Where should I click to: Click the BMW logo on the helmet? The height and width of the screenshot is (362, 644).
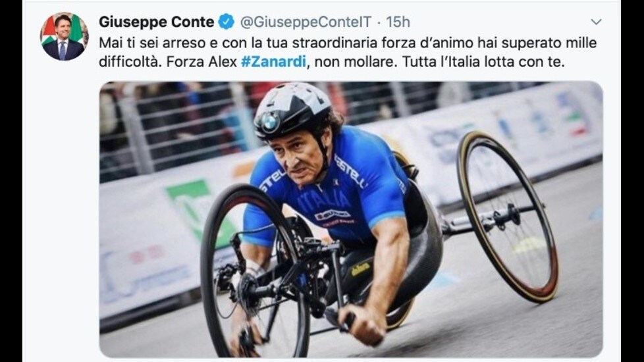click(270, 122)
